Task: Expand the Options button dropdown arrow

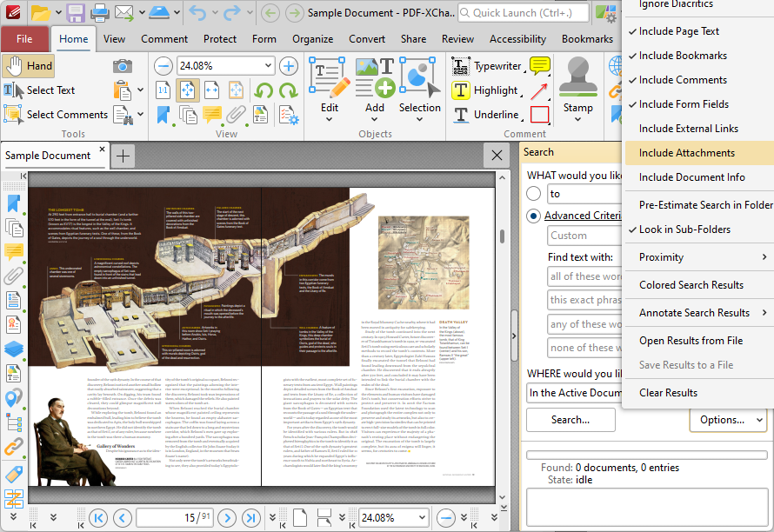Action: (759, 420)
